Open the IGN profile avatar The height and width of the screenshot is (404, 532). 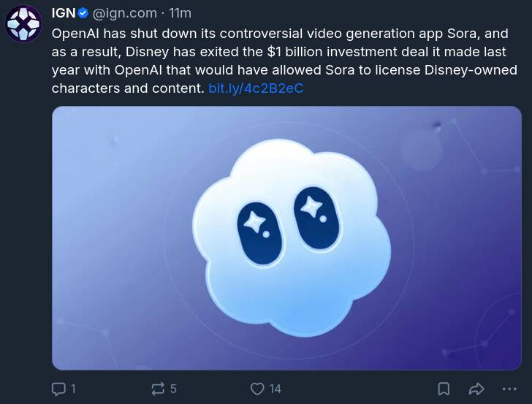tap(23, 23)
